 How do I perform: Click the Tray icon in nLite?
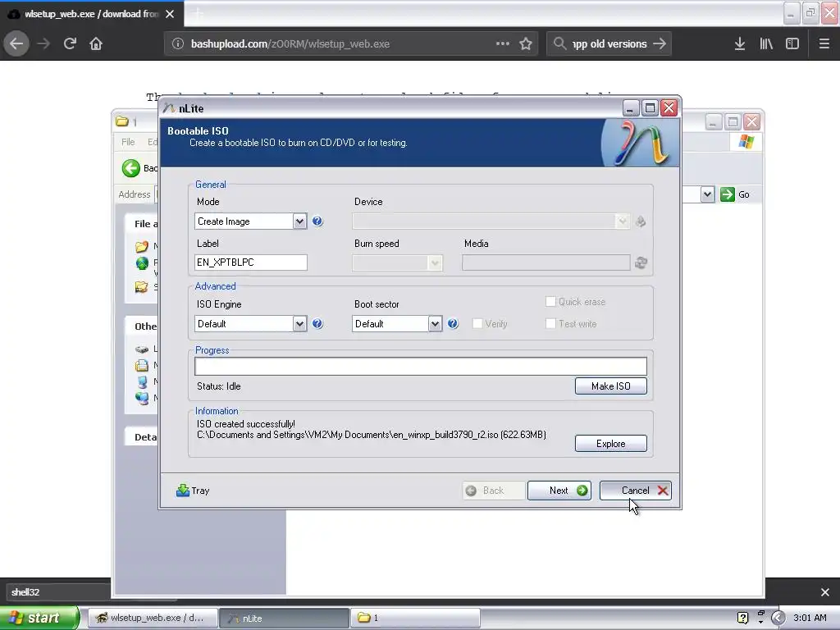[x=183, y=491]
